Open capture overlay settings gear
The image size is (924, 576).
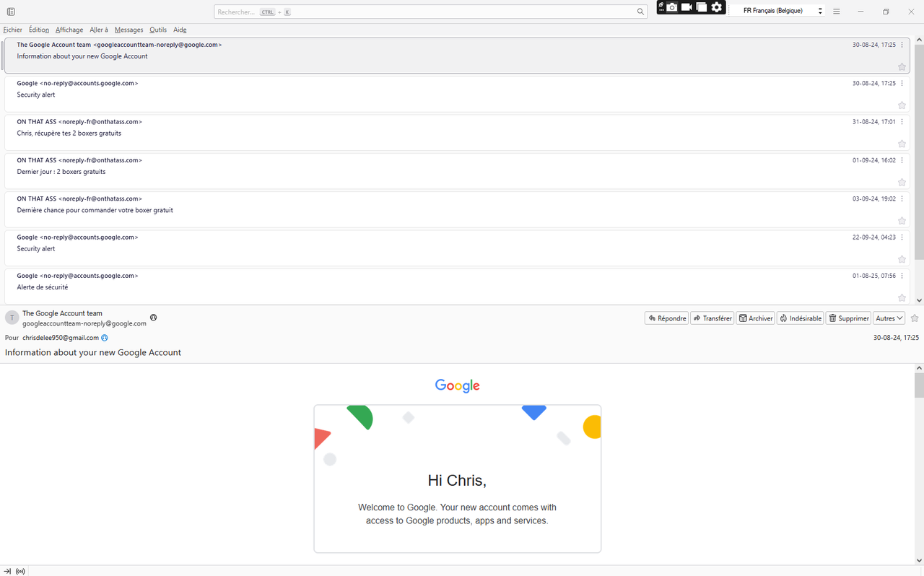(x=717, y=7)
